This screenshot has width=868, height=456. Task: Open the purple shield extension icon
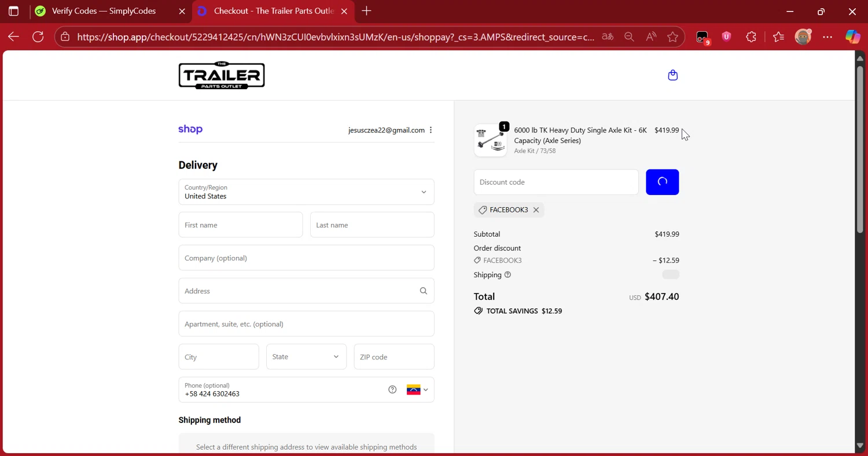[x=727, y=37]
